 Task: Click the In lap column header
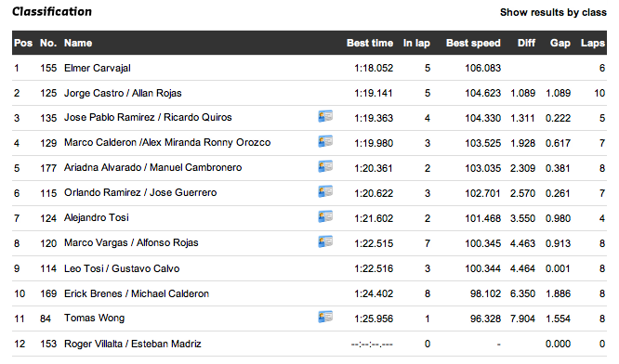coord(416,43)
